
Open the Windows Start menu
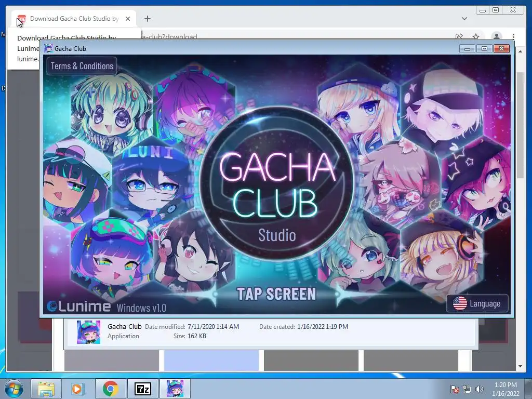[14, 389]
